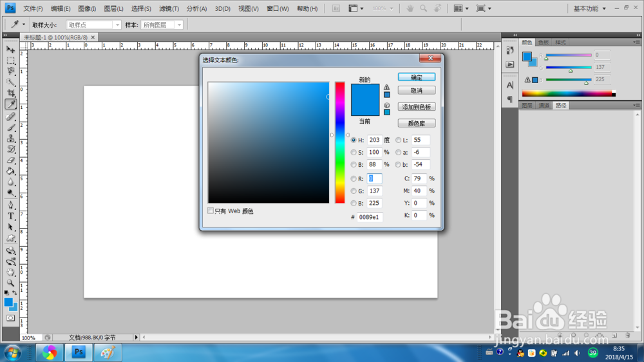Viewport: 644px width, 362px height.
Task: Select the Eraser tool
Action: (x=11, y=160)
